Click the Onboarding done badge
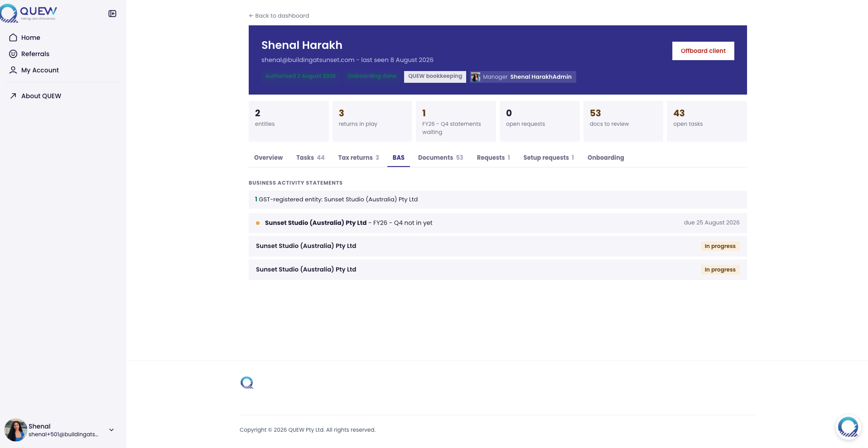 pyautogui.click(x=372, y=76)
